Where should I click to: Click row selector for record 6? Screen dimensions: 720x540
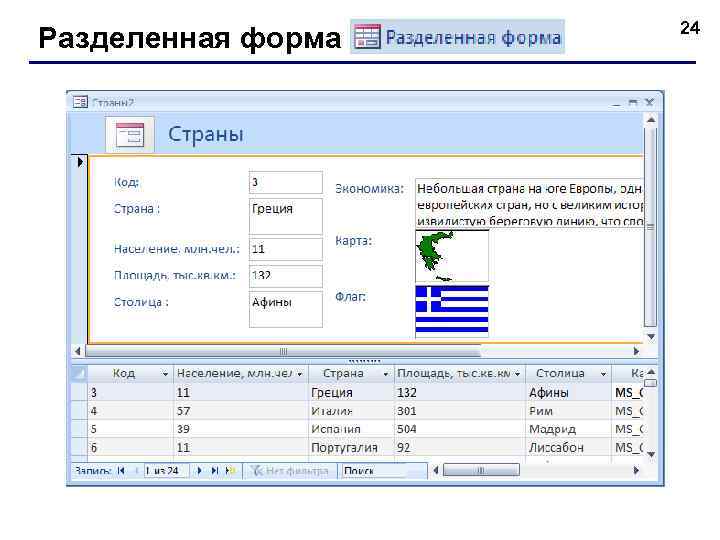(79, 448)
